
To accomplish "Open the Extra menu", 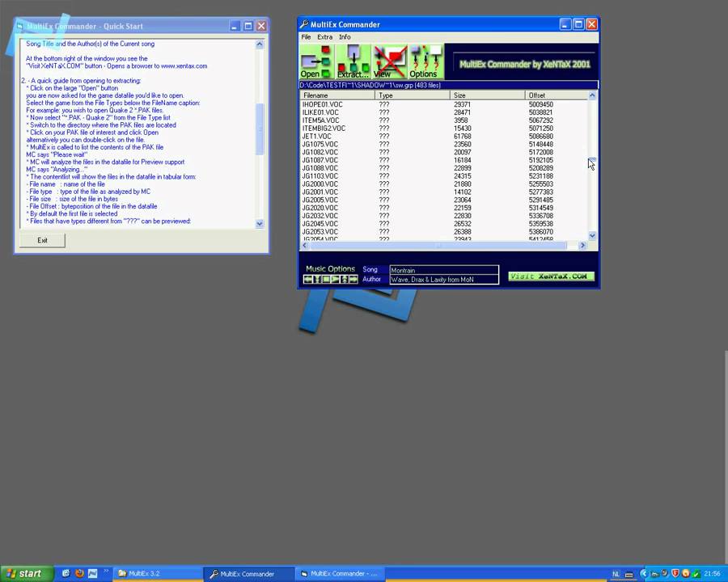I will 324,36.
